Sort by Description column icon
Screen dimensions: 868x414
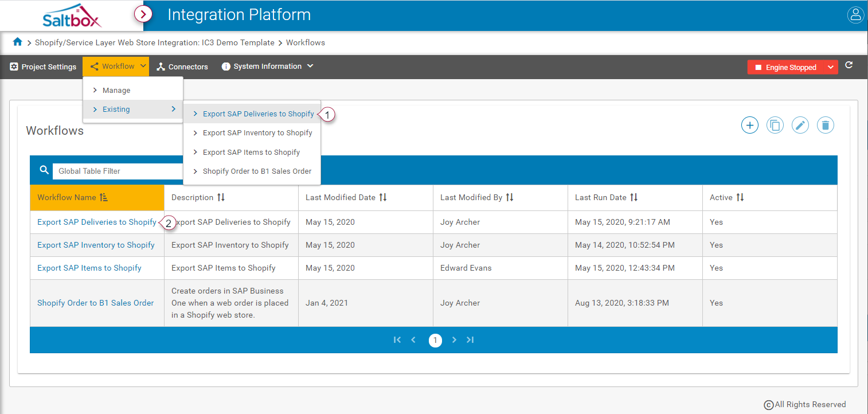pyautogui.click(x=221, y=197)
